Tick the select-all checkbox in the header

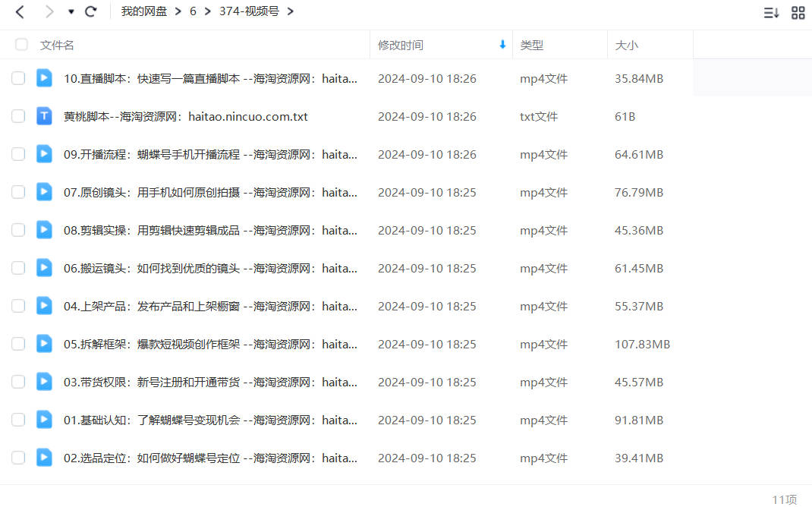click(x=21, y=45)
